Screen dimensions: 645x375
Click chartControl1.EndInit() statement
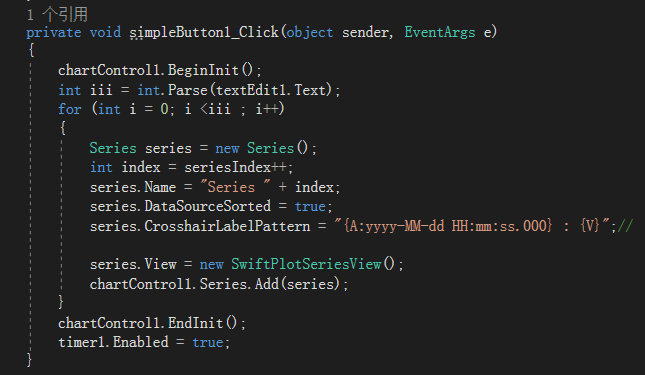point(152,323)
